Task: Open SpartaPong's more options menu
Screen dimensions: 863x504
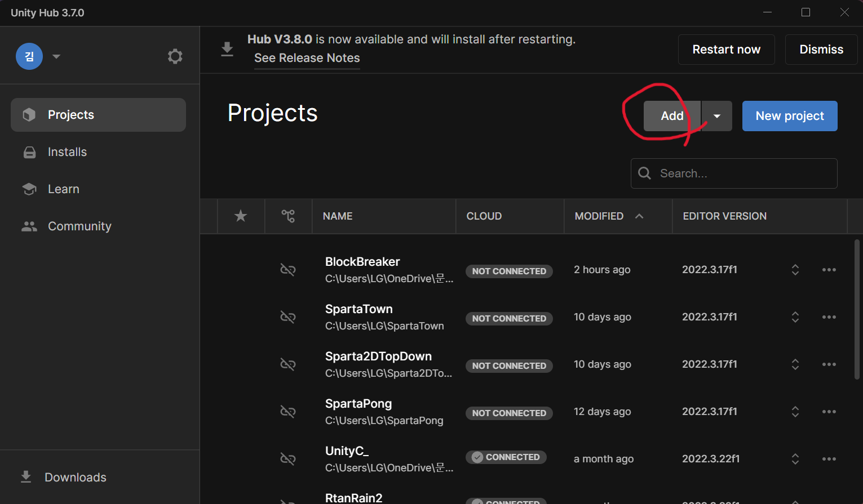Action: point(829,412)
